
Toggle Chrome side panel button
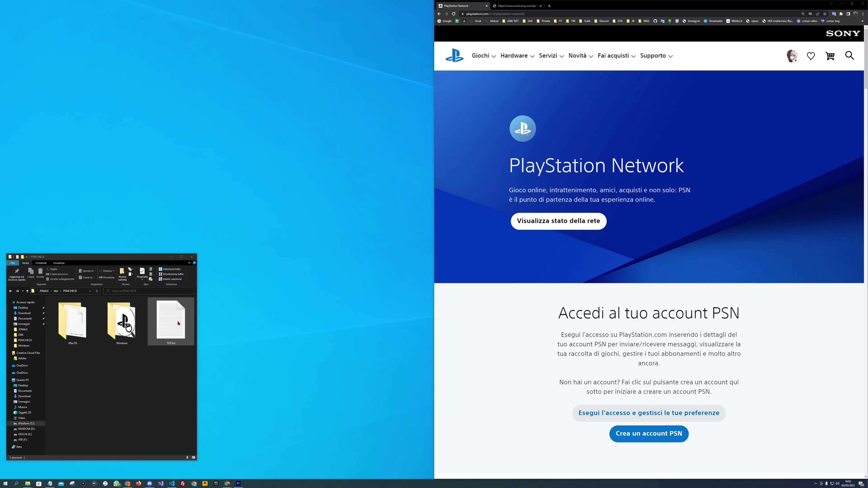848,14
